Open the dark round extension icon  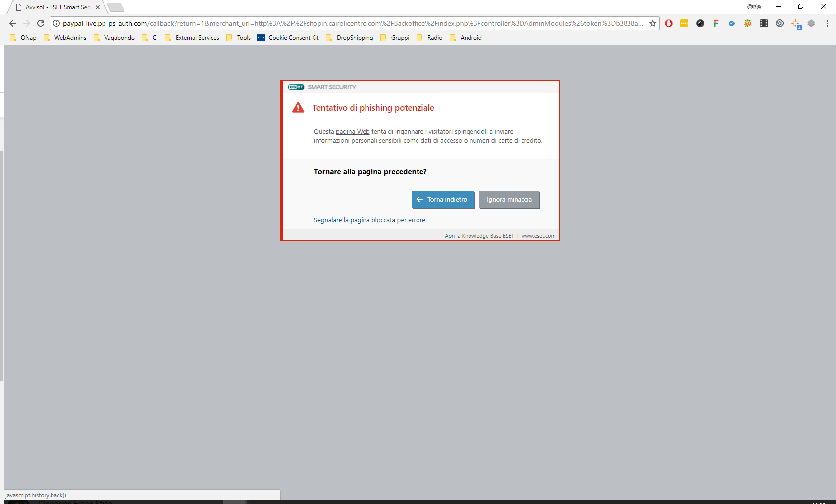(700, 23)
